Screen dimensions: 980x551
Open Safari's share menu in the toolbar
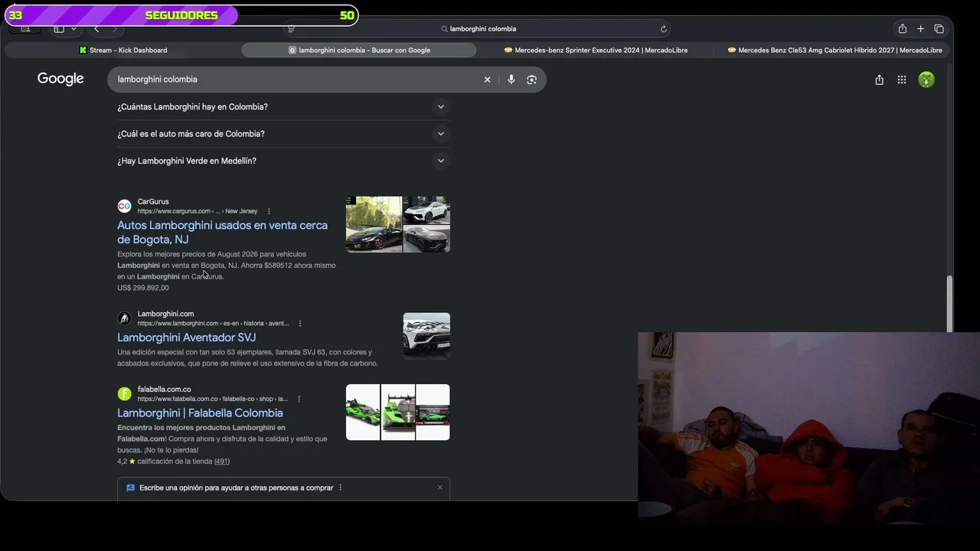coord(903,29)
